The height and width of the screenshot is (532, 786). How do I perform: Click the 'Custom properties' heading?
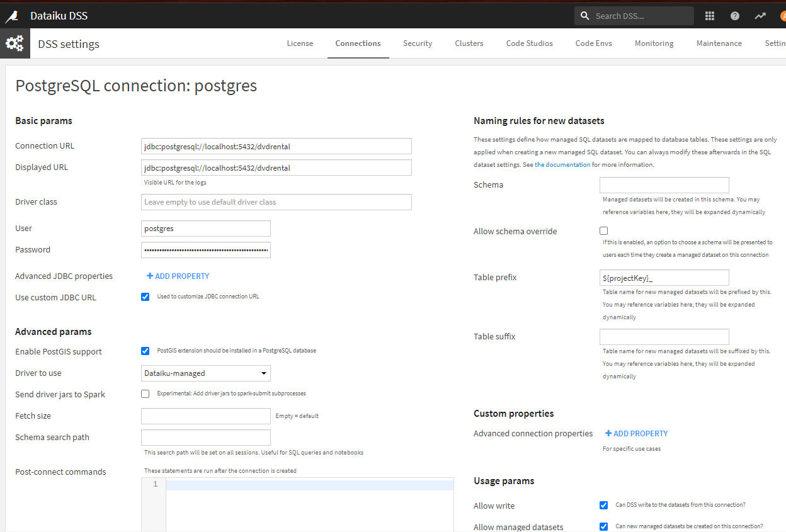pyautogui.click(x=514, y=413)
